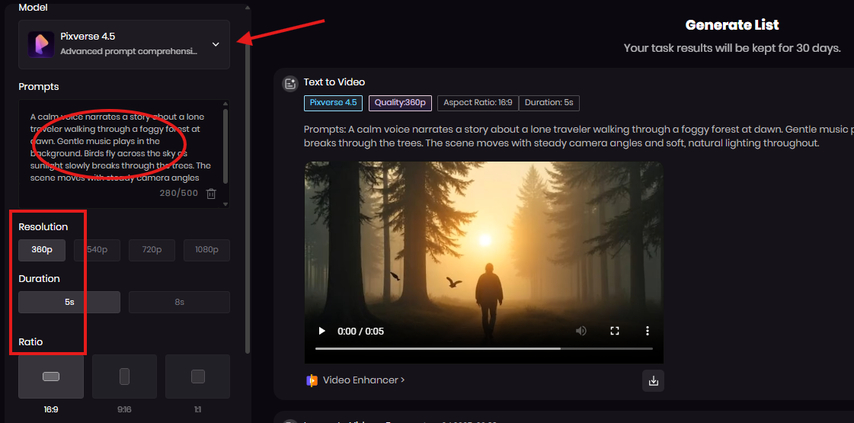
Task: Select the 1:1 square ratio
Action: (198, 376)
